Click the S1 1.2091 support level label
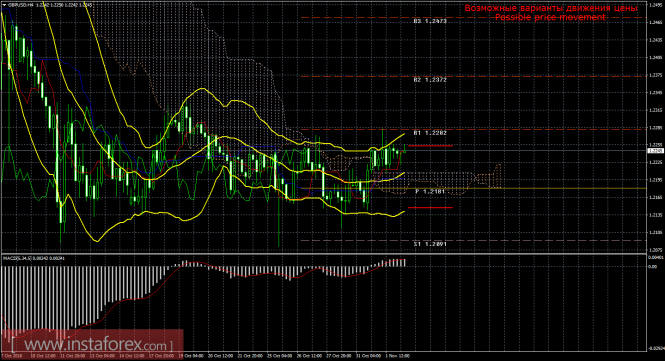Image resolution: width=665 pixels, height=361 pixels. pyautogui.click(x=430, y=244)
